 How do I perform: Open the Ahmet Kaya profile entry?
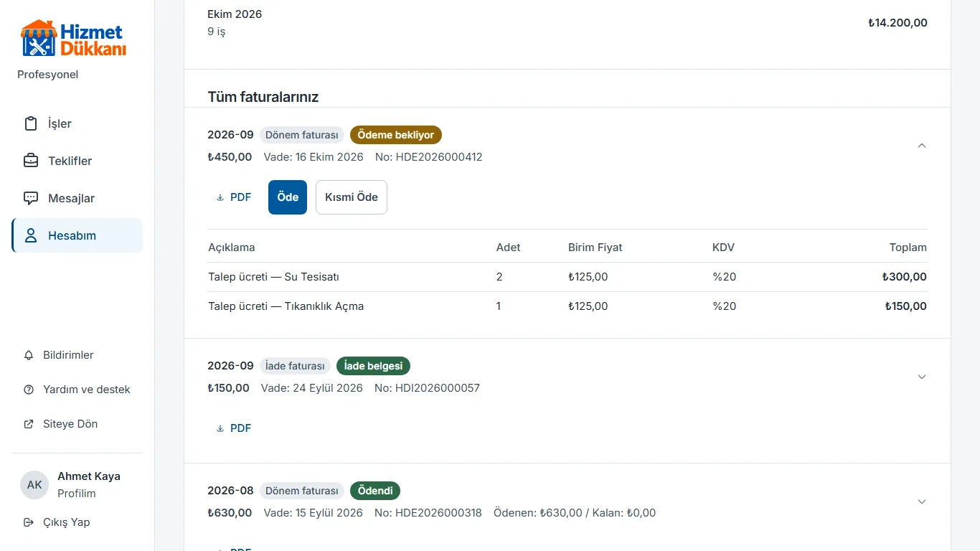tap(77, 485)
